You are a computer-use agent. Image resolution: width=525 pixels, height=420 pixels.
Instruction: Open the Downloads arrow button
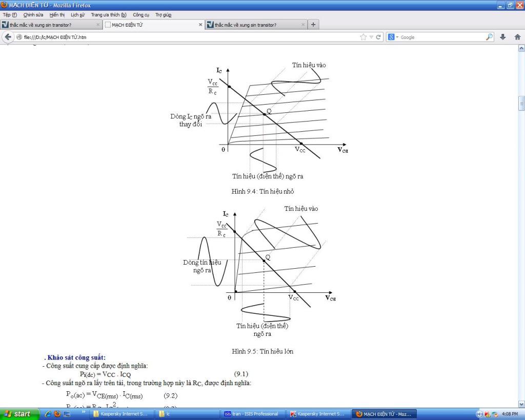click(x=502, y=37)
